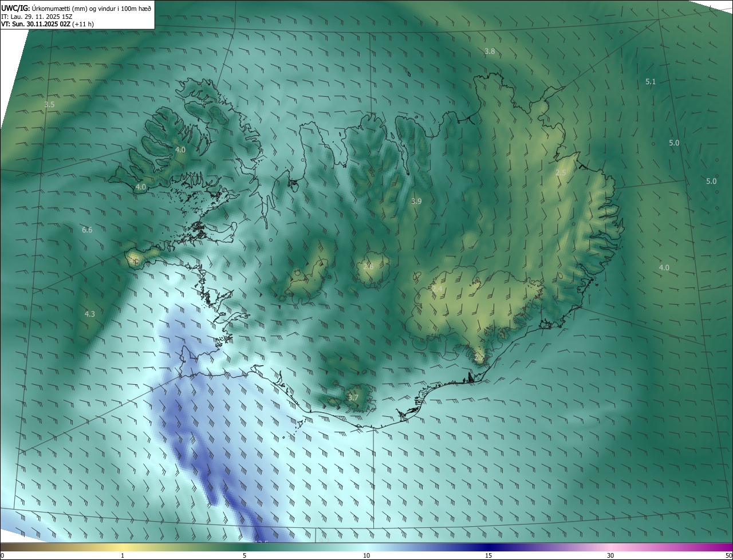
Task: Click the 2.5 value label on the map
Action: pyautogui.click(x=561, y=173)
